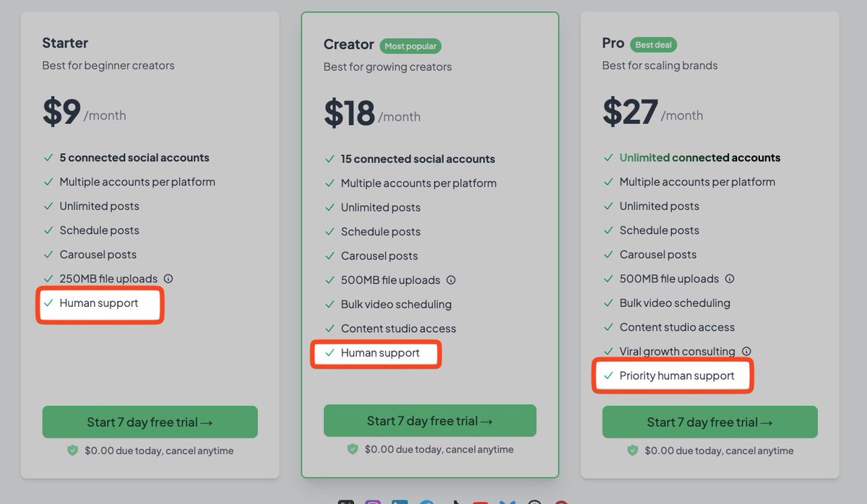Screen dimensions: 867x504
Task: Click info icon beside 250MB file uploads
Action: click(168, 279)
